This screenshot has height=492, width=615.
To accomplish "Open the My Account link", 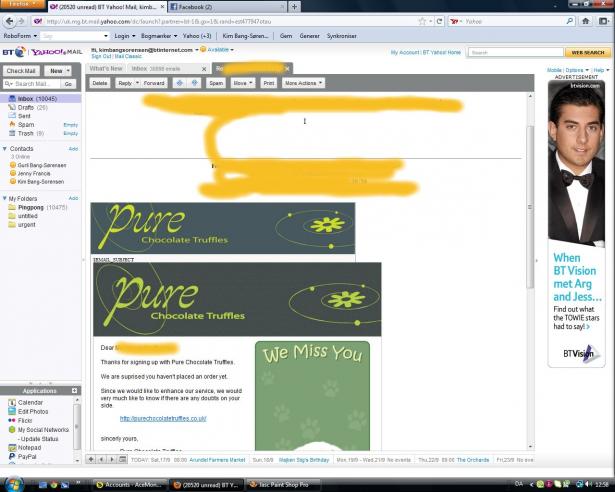I will pos(405,52).
